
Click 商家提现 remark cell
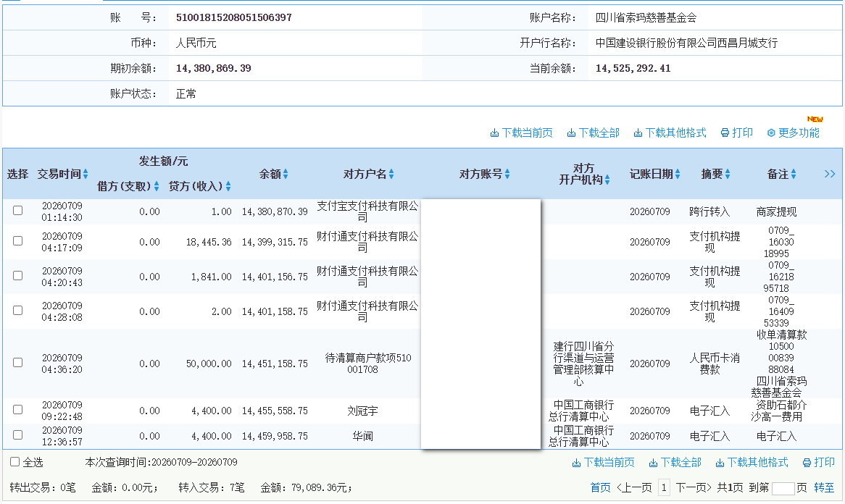776,211
